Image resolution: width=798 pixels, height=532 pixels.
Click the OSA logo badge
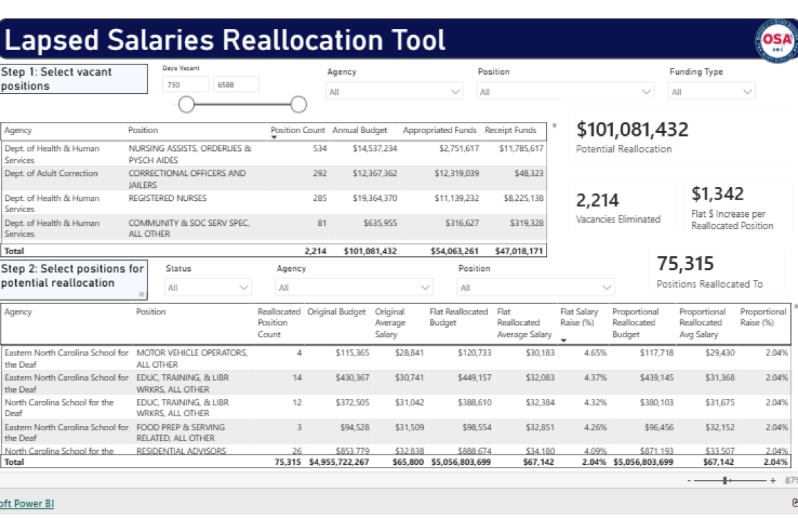coord(777,41)
